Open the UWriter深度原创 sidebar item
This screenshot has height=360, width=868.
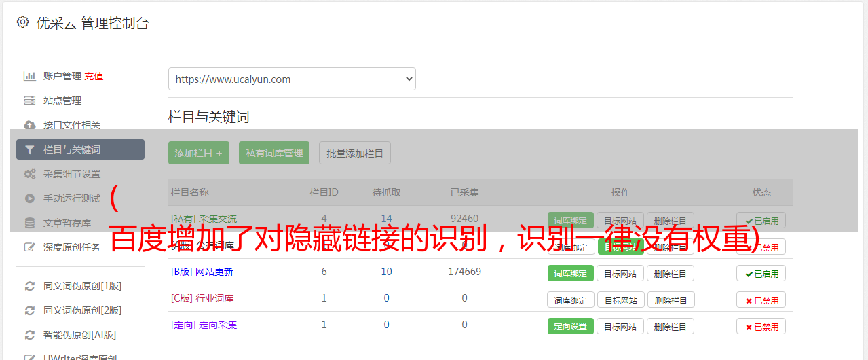click(x=80, y=357)
